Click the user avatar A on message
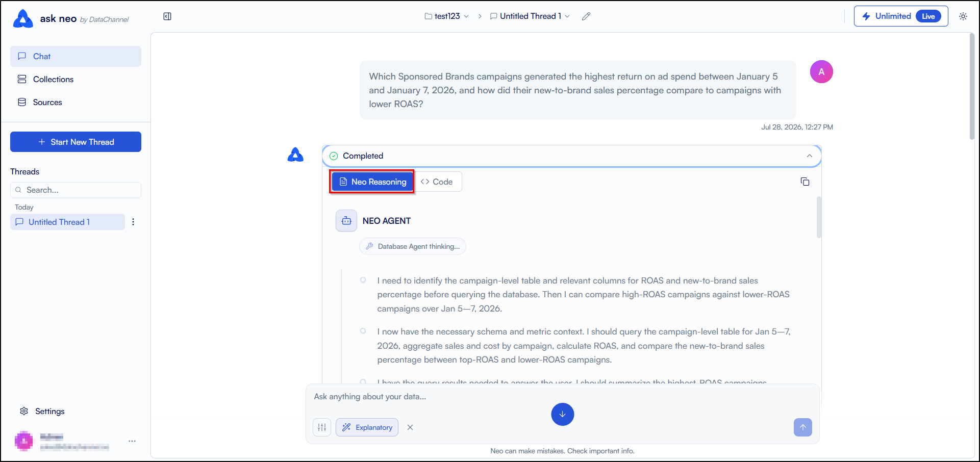The height and width of the screenshot is (462, 980). click(x=821, y=72)
